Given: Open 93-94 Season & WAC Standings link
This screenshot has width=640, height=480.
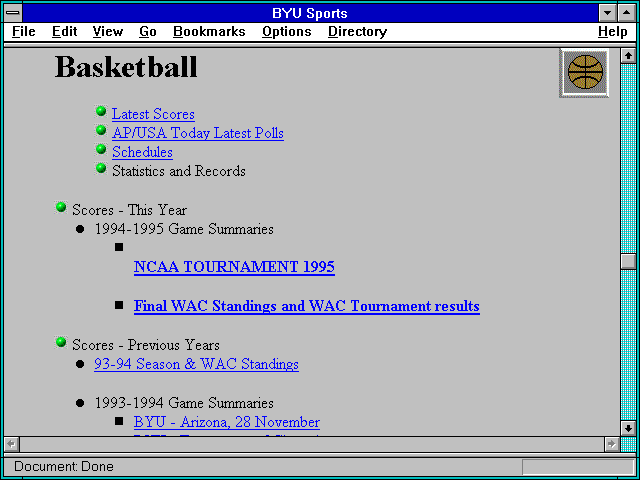Looking at the screenshot, I should click(196, 364).
